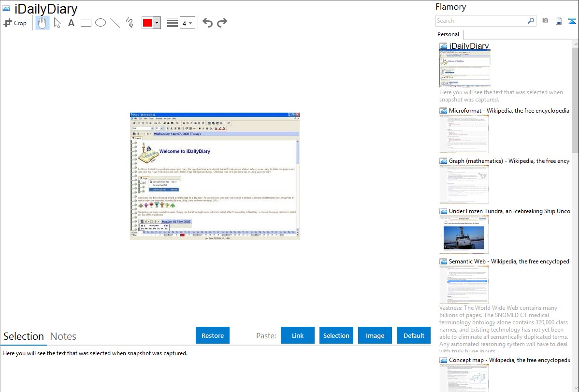
Task: Undo the last edit
Action: pyautogui.click(x=207, y=23)
